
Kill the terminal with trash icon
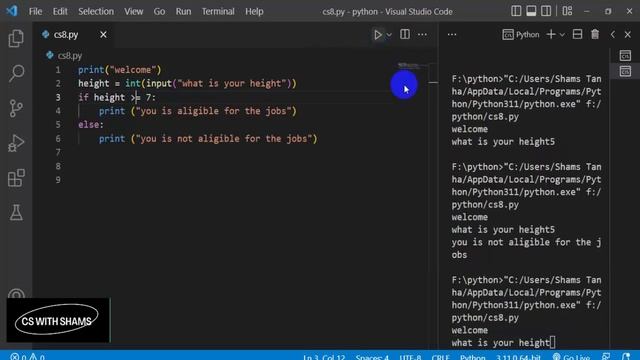coord(595,34)
